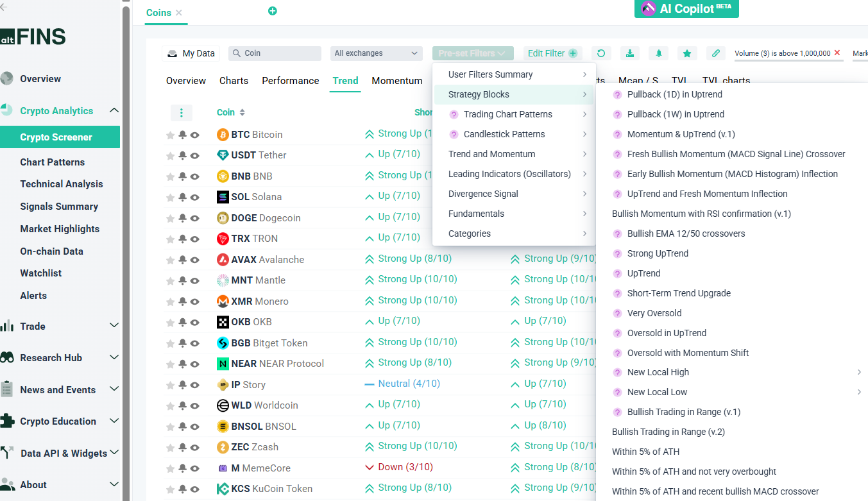Toggle the eye icon for BNB row
The width and height of the screenshot is (868, 501).
[x=195, y=176]
